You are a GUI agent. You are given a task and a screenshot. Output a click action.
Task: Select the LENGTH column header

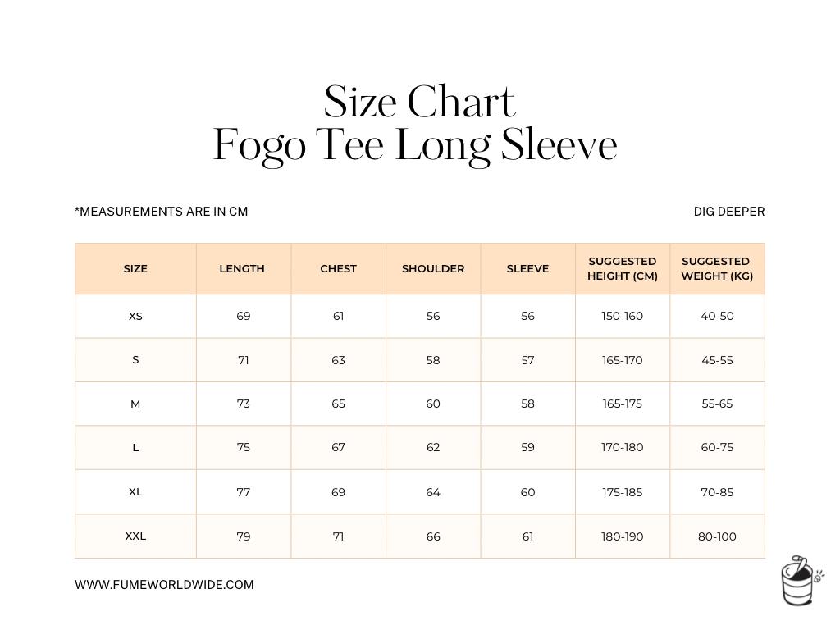pos(242,269)
